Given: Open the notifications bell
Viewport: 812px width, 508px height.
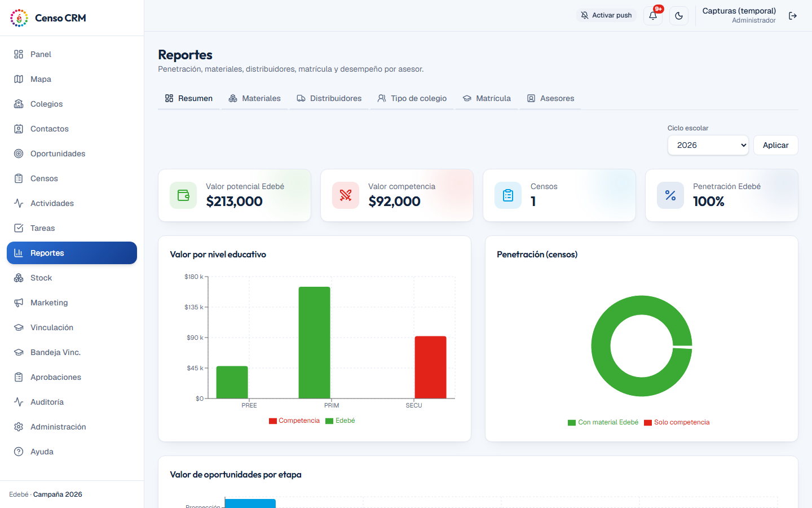Looking at the screenshot, I should click(653, 16).
